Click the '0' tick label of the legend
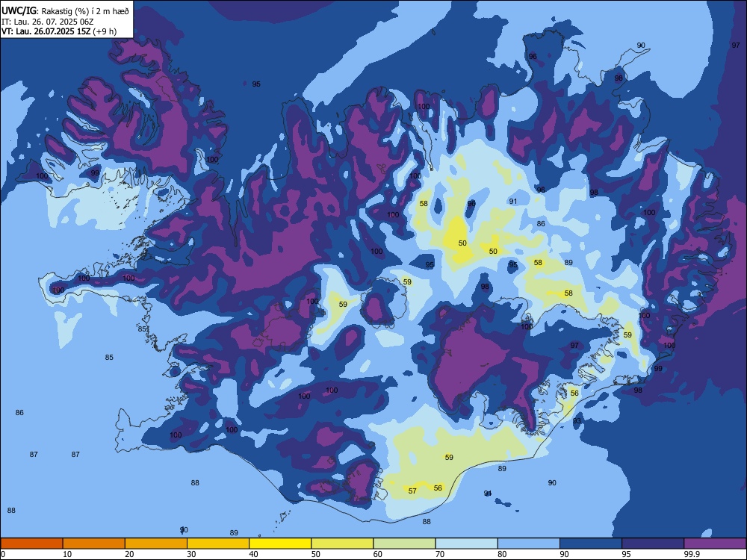The height and width of the screenshot is (560, 747). pyautogui.click(x=3, y=554)
